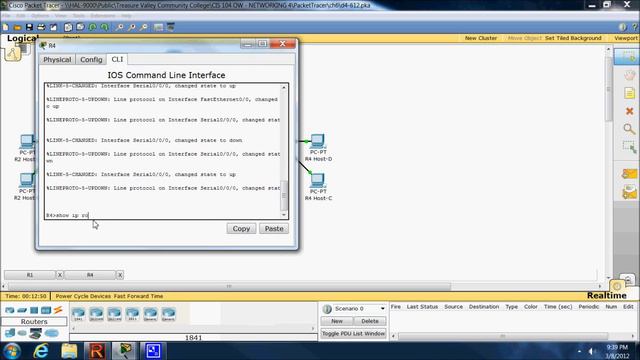640x360 pixels.
Task: Click Fast Forward Time
Action: [x=138, y=296]
